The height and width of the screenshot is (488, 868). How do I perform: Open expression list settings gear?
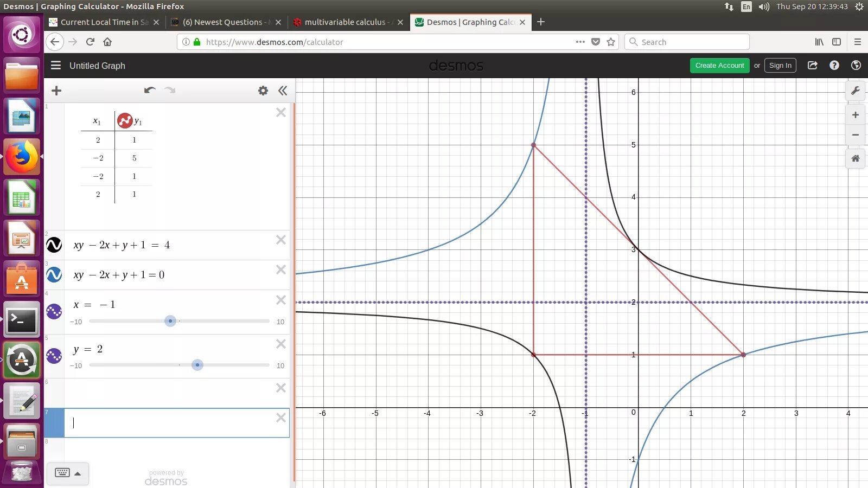coord(263,91)
